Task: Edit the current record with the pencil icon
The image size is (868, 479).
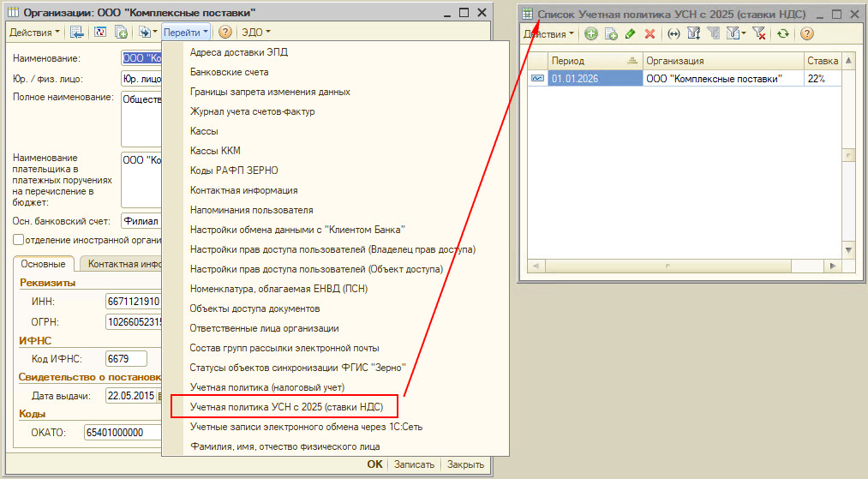Action: pyautogui.click(x=630, y=33)
